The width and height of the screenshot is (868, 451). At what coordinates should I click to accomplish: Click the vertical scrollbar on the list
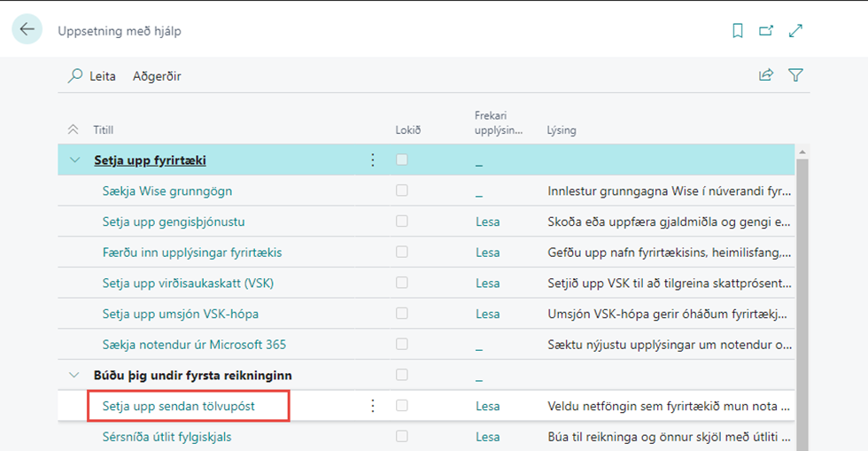coord(802,292)
